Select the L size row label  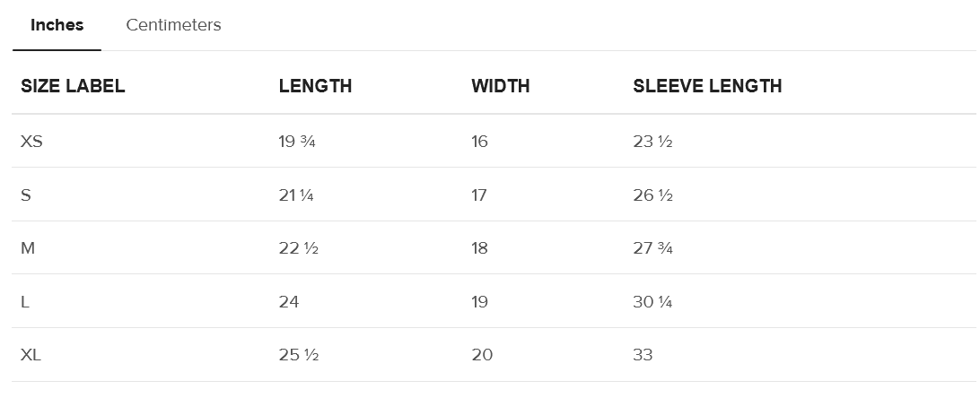pos(25,302)
